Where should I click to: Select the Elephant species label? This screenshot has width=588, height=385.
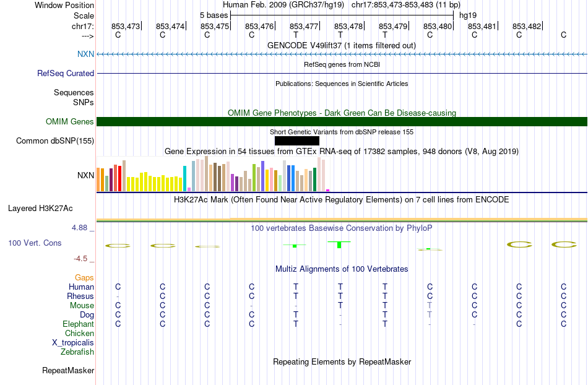click(x=78, y=324)
